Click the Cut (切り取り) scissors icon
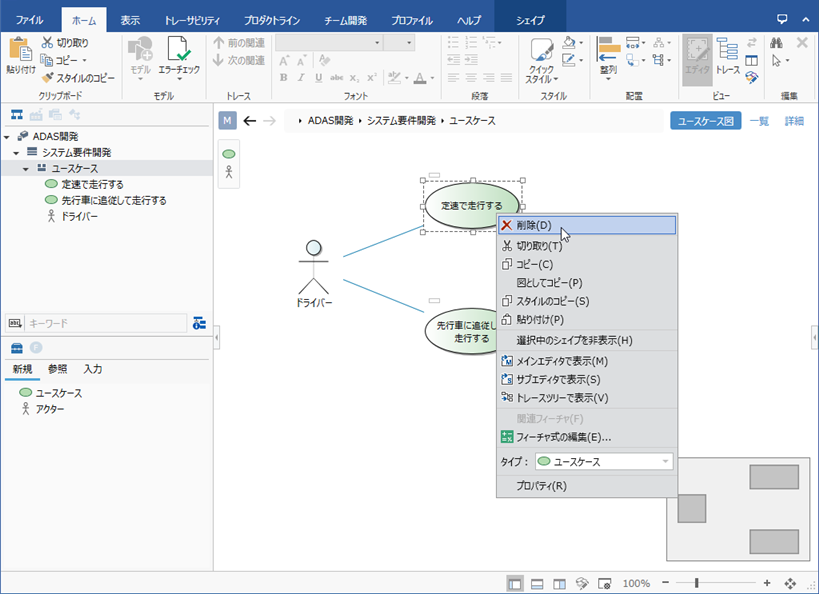 tap(48, 43)
